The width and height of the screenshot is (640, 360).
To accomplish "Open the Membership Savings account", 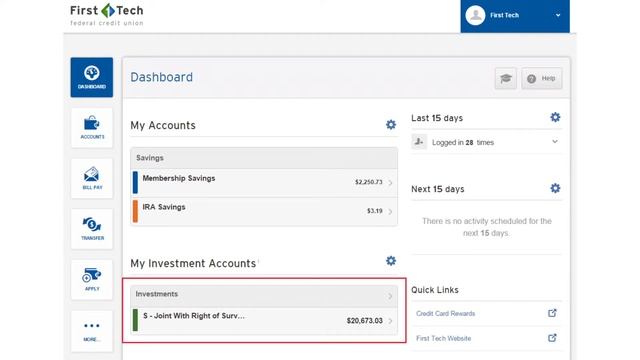I will point(264,182).
